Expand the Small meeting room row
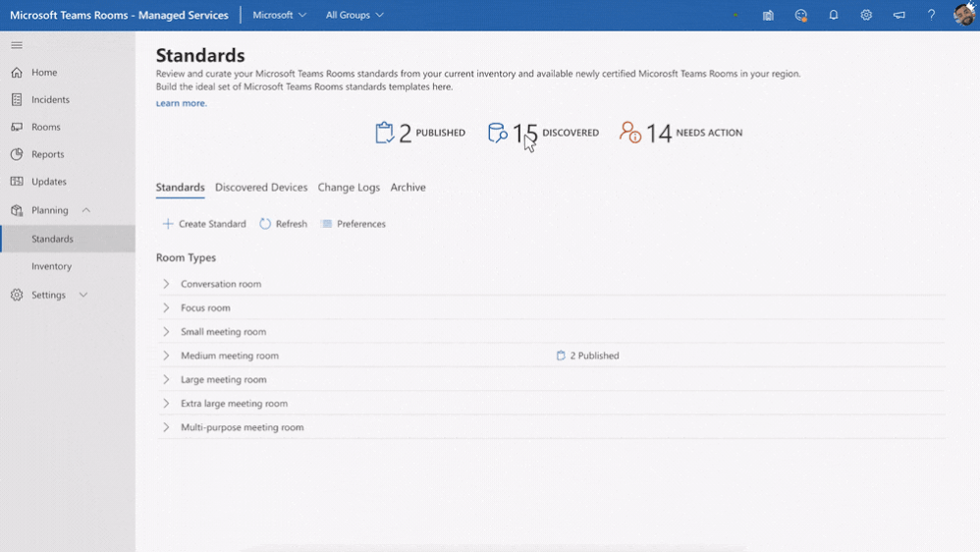 point(166,331)
